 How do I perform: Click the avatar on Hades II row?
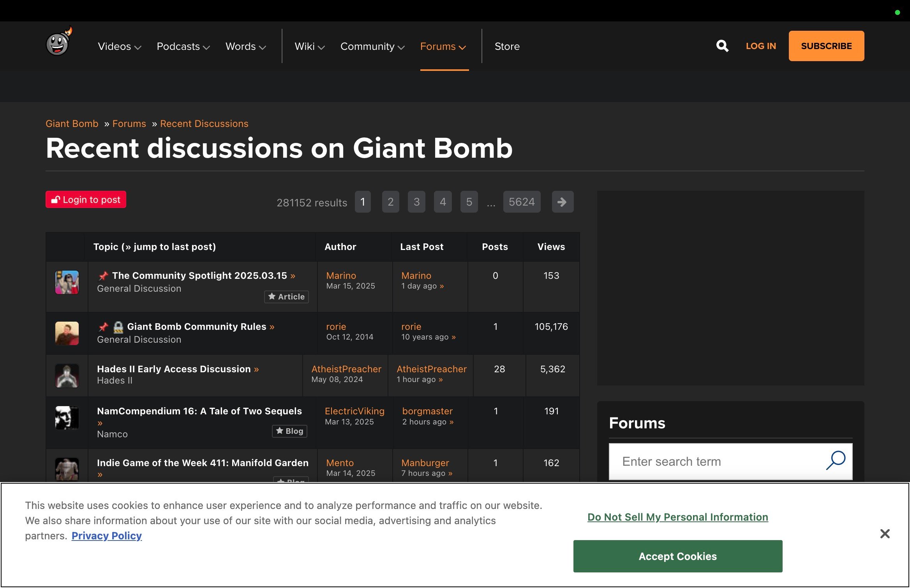click(67, 375)
